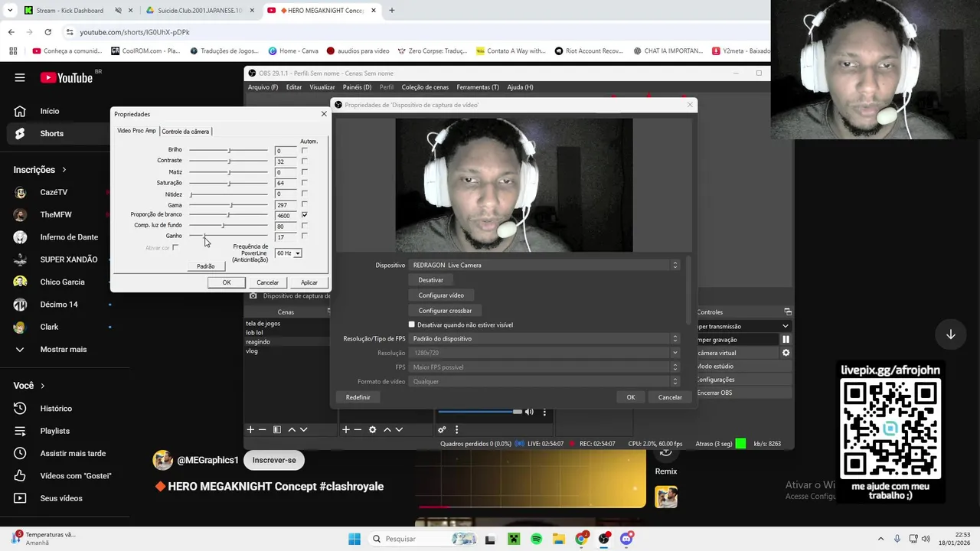Click the Configurar vídeo button
Screen dimensions: 980x551
(441, 295)
